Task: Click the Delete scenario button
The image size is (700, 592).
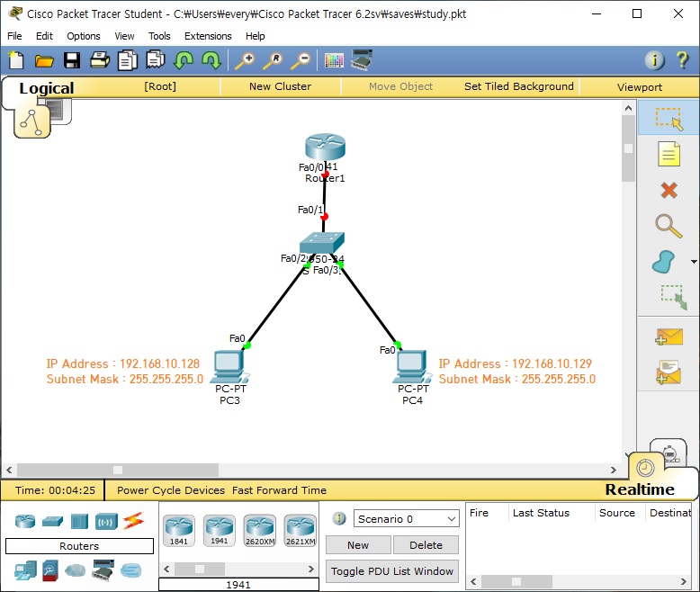Action: click(x=426, y=545)
